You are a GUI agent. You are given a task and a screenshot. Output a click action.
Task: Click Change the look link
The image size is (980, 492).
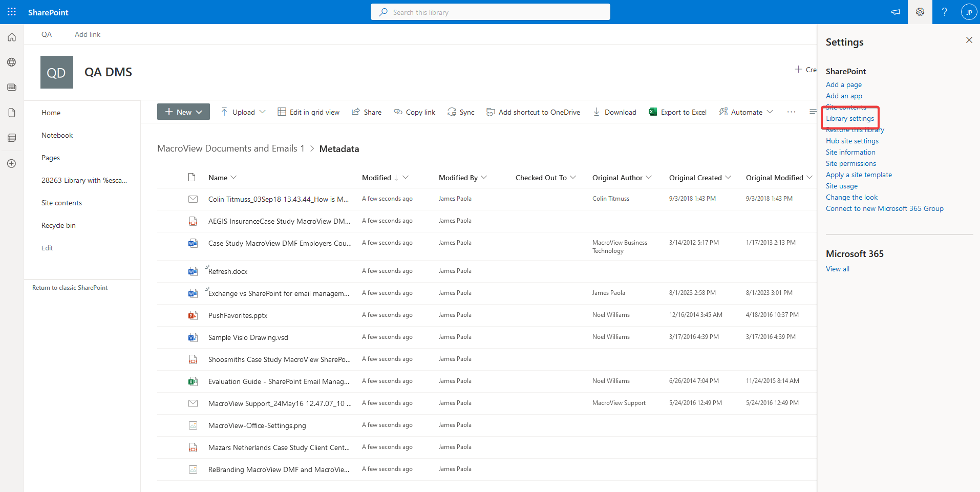click(x=851, y=197)
